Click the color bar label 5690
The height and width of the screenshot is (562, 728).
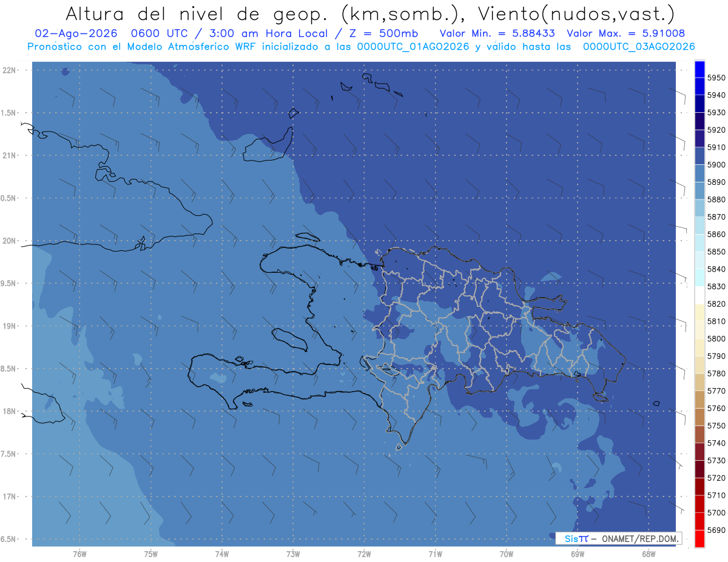point(716,530)
